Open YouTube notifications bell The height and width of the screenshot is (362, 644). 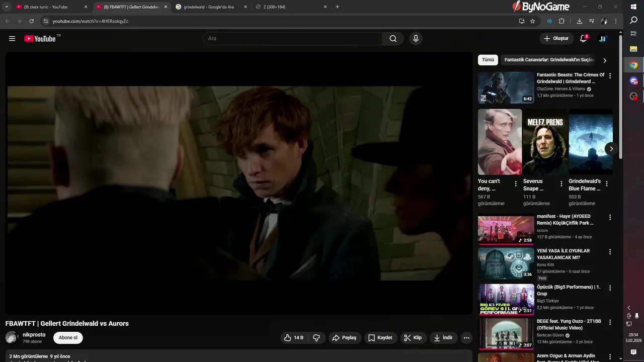click(x=584, y=39)
